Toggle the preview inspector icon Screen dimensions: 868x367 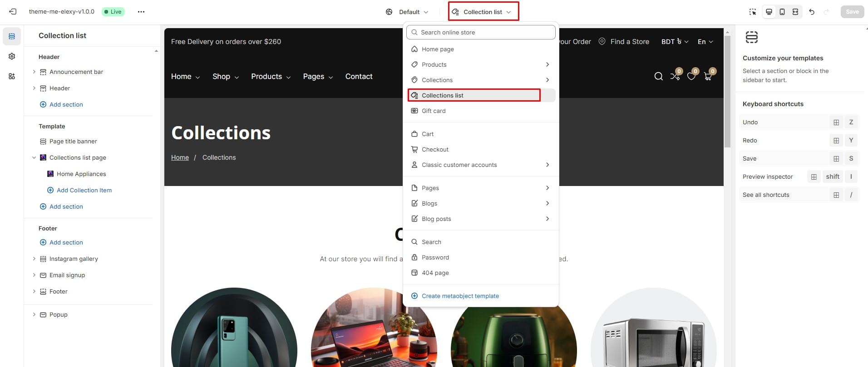(x=752, y=12)
